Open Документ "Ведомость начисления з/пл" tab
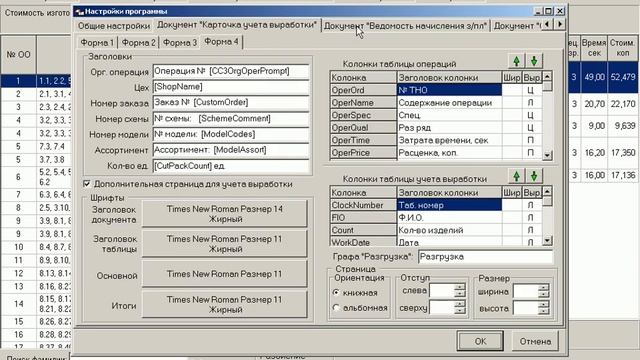This screenshot has height=360, width=640. pos(406,26)
